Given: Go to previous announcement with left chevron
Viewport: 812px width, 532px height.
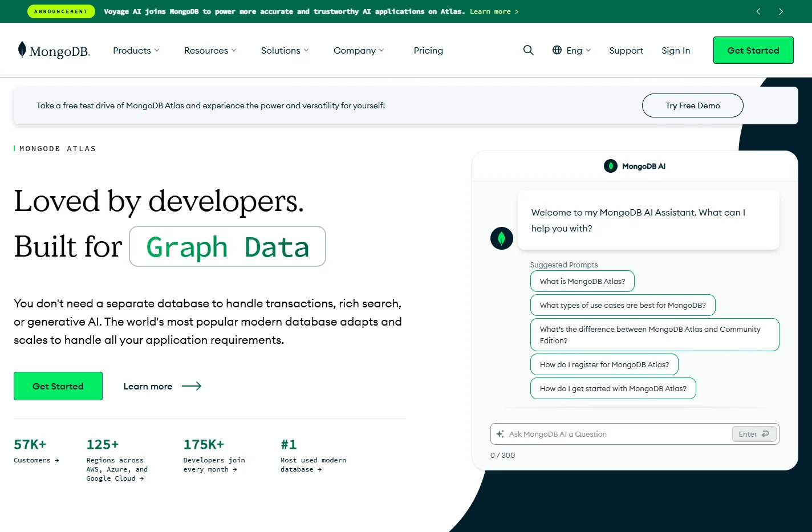Looking at the screenshot, I should (x=758, y=11).
